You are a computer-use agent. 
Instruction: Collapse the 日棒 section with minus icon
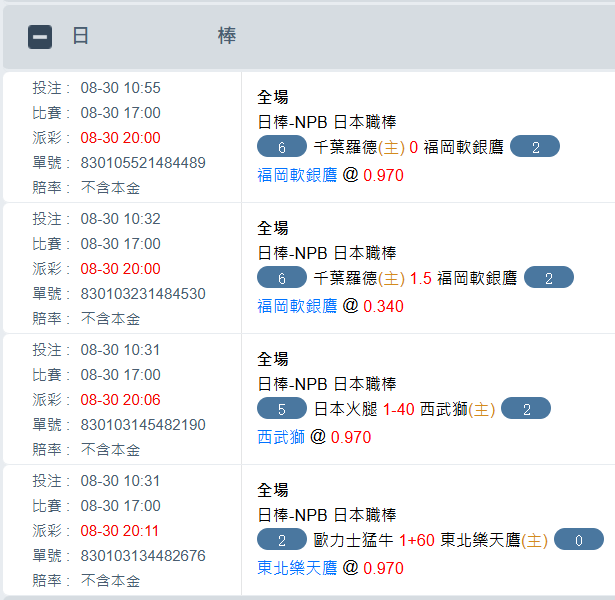[40, 37]
